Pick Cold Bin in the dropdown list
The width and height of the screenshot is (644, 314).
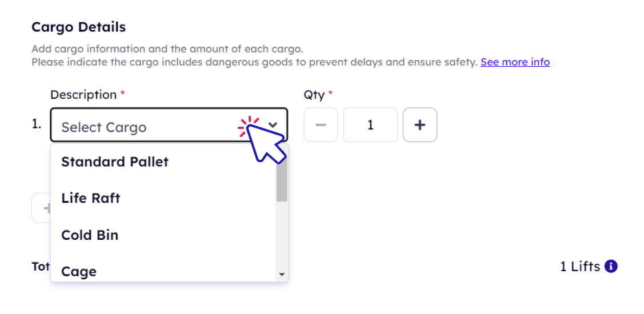pos(163,235)
